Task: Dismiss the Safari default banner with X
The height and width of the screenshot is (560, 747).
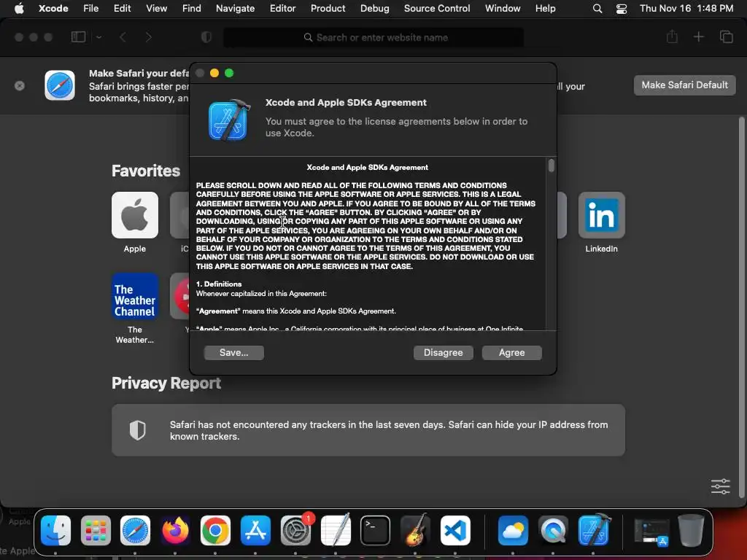Action: 20,86
